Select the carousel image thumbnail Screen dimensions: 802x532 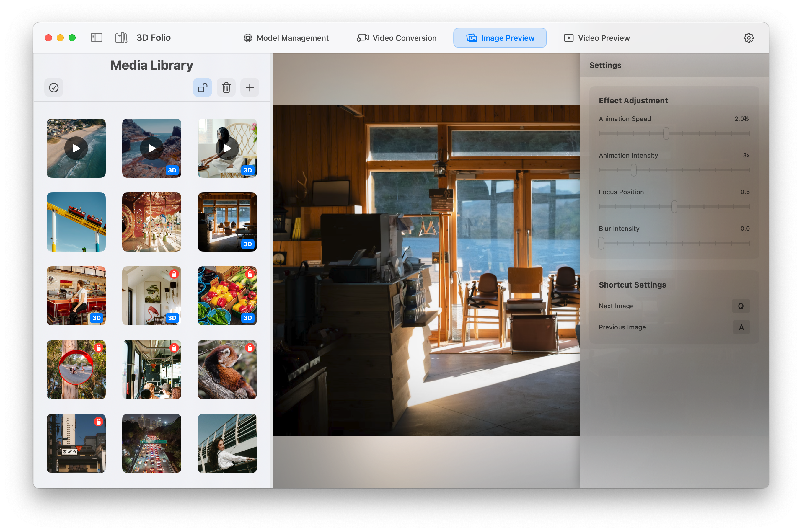click(x=152, y=222)
